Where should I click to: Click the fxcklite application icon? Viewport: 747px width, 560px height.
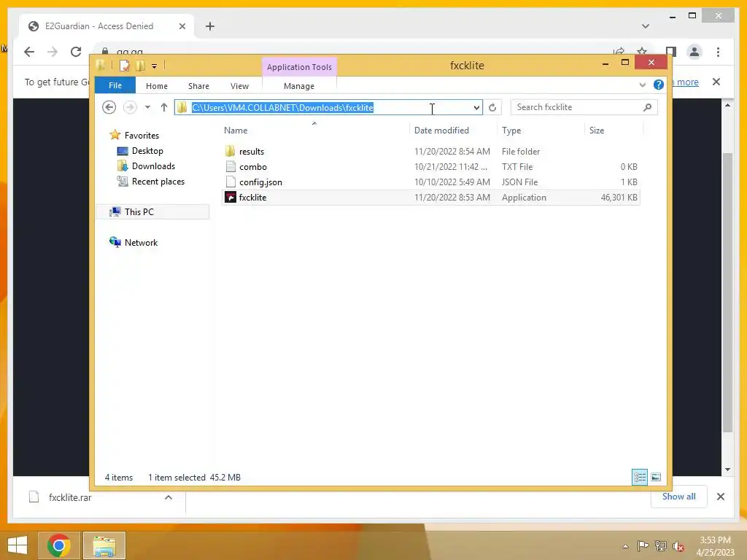click(231, 197)
